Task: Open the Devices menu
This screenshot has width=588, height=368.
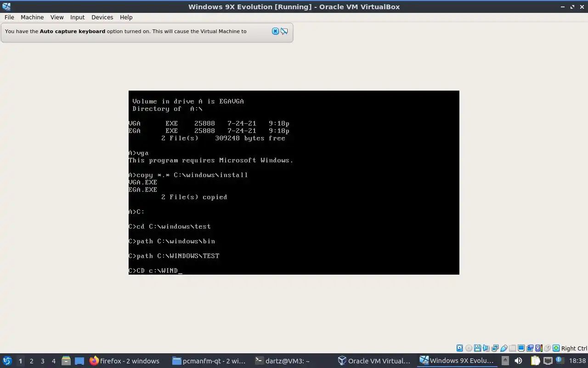Action: coord(102,17)
